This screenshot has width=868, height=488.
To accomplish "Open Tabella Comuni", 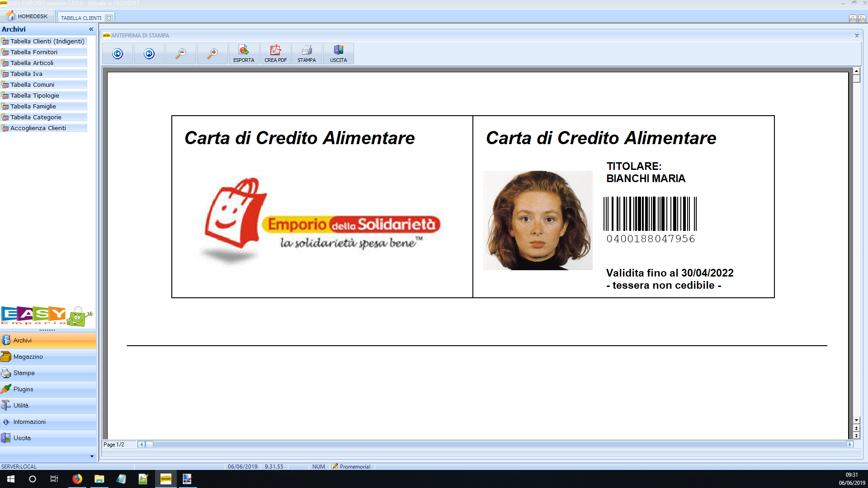I will click(44, 84).
